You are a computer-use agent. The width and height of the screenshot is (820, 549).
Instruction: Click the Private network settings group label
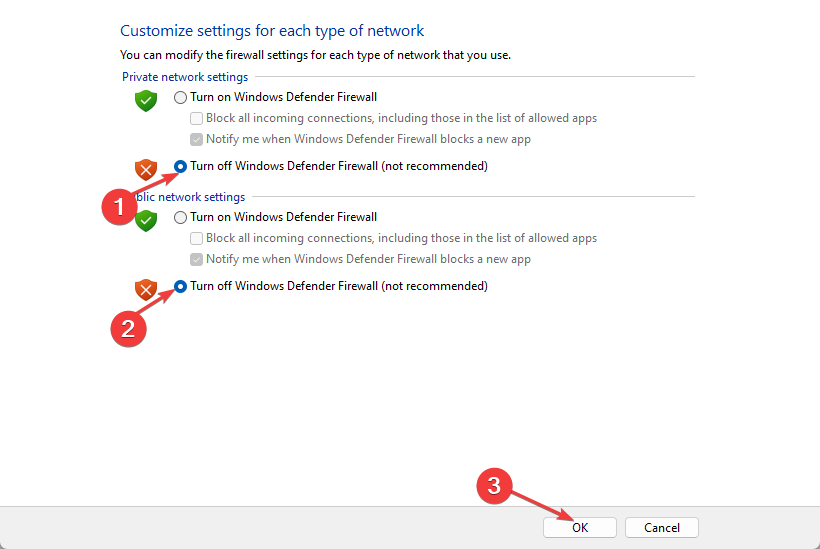click(185, 77)
